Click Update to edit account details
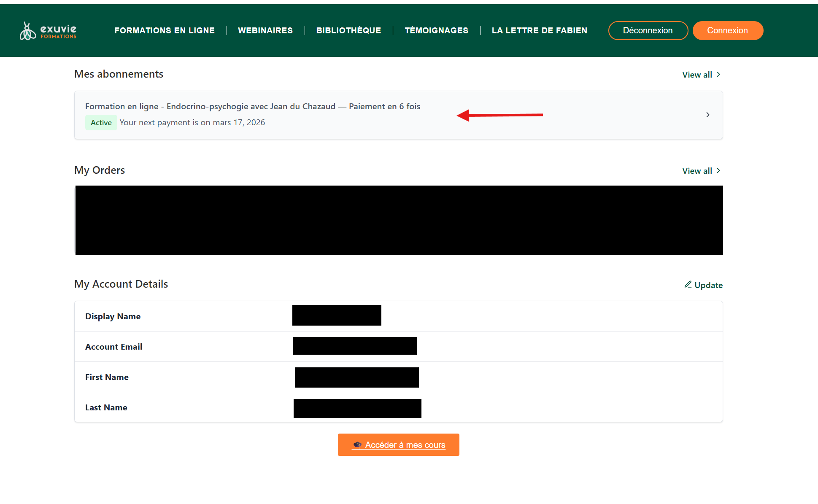 pyautogui.click(x=708, y=285)
